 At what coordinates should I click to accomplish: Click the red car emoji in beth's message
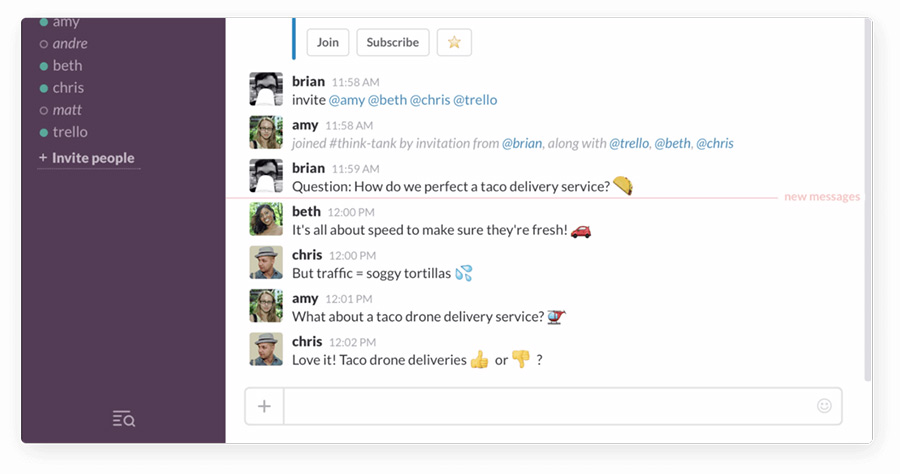click(581, 231)
